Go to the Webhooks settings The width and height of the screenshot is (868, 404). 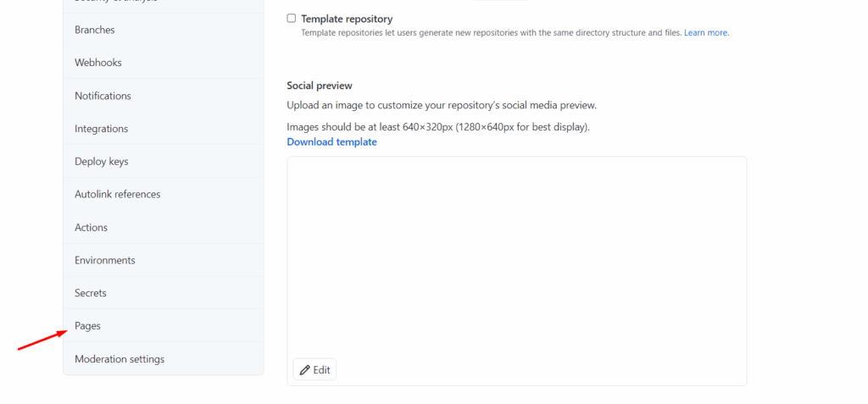[x=164, y=63]
